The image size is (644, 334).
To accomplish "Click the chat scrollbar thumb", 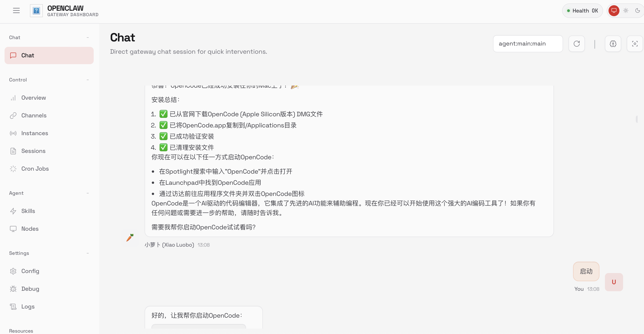I will 636,119.
